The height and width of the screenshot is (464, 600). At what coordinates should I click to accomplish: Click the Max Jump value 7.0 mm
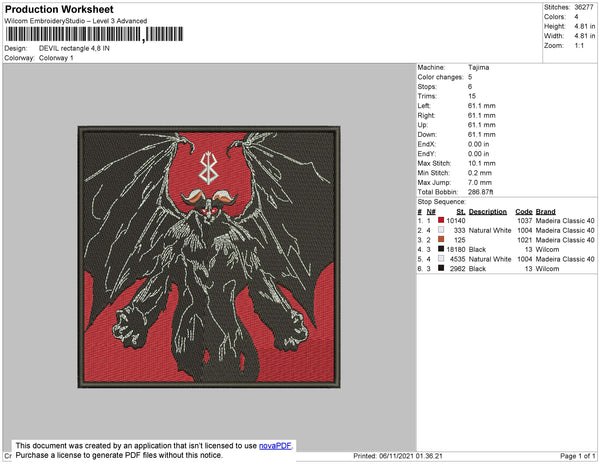pyautogui.click(x=480, y=182)
